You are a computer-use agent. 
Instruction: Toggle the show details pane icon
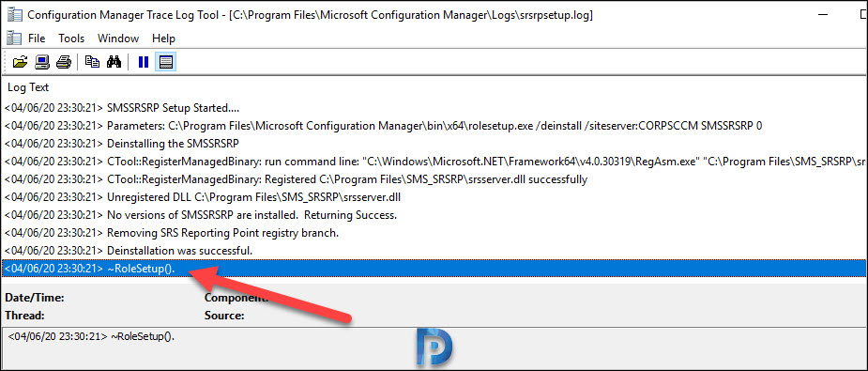[165, 62]
